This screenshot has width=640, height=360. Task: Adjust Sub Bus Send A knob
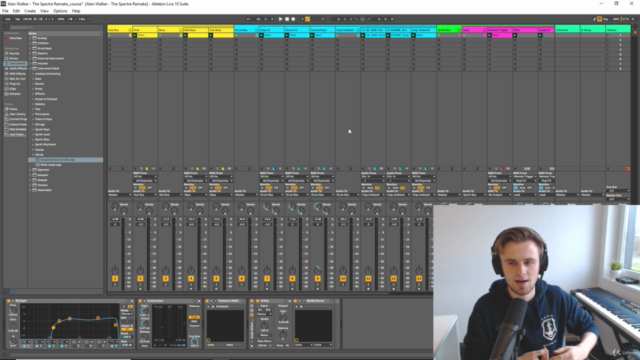115,207
